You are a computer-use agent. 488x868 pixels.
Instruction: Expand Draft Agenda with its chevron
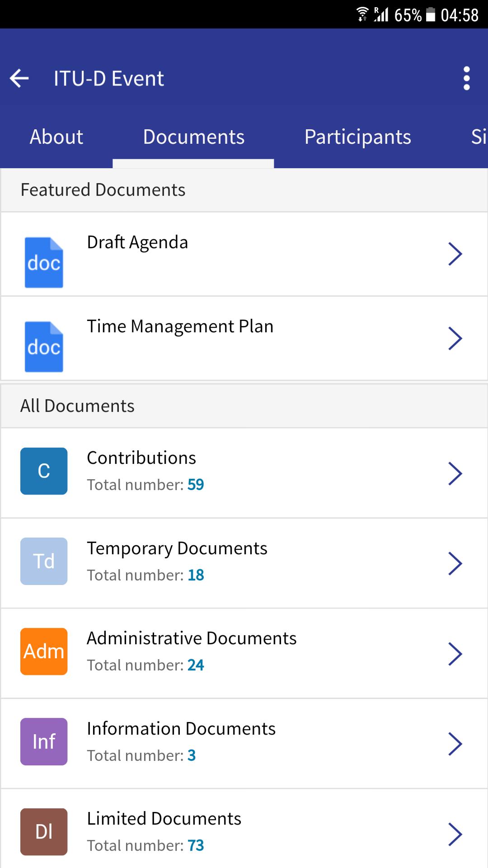pyautogui.click(x=455, y=254)
